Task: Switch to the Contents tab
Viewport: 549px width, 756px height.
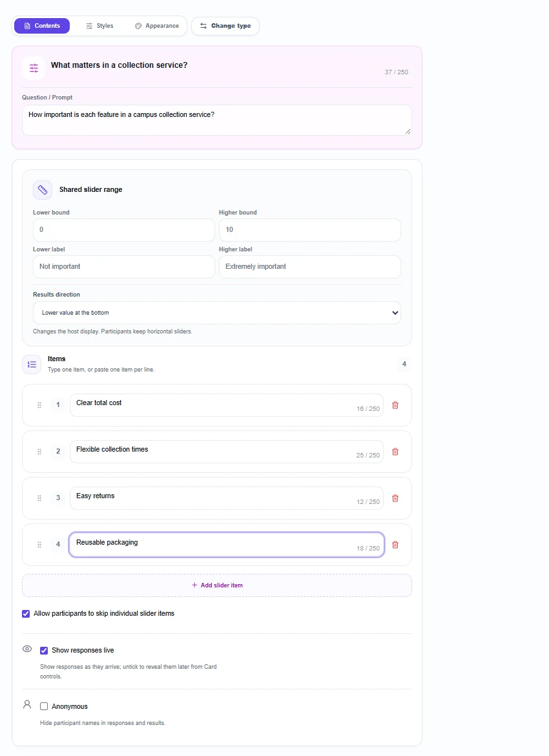Action: pyautogui.click(x=42, y=26)
